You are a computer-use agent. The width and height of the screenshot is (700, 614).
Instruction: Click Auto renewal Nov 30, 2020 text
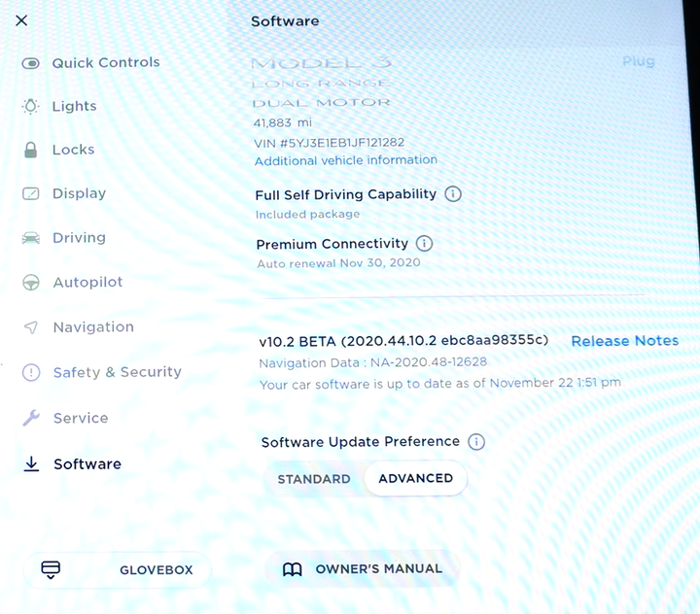338,263
